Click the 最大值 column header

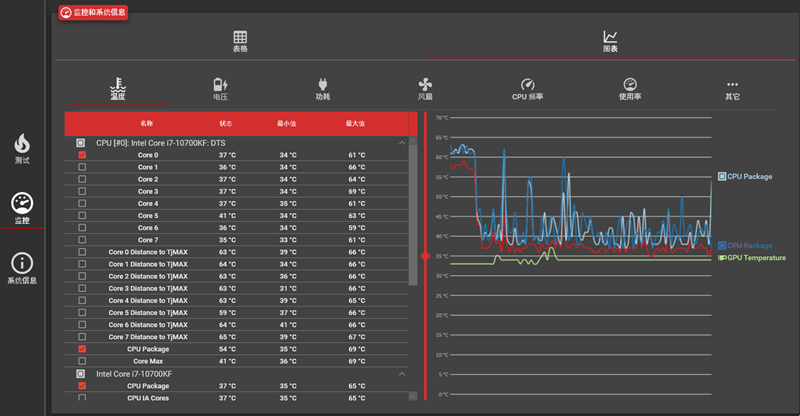[x=353, y=123]
